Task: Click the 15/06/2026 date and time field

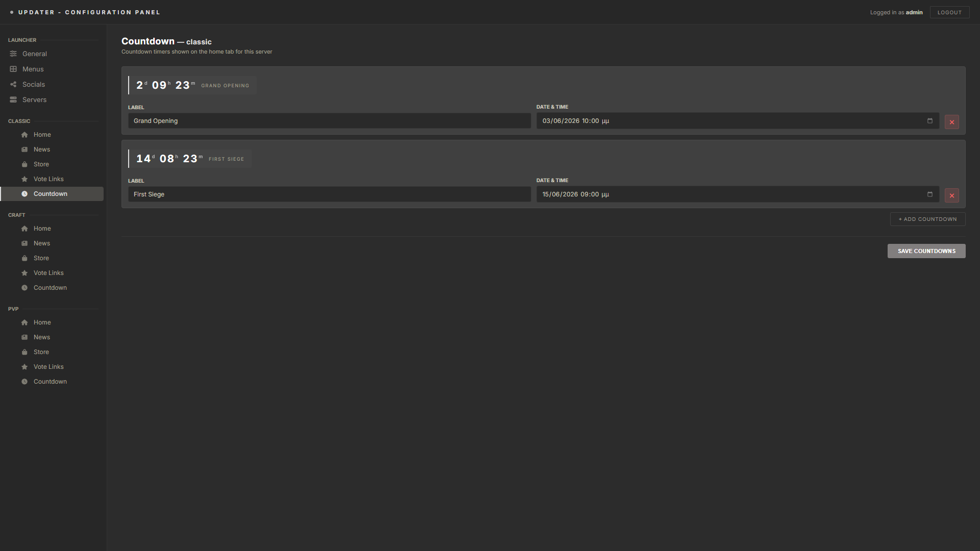Action: coord(738,194)
